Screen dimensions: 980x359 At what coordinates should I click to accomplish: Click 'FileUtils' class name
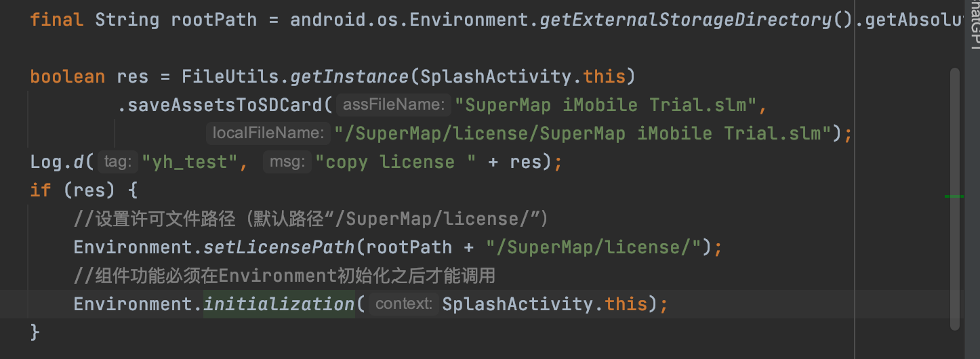pyautogui.click(x=230, y=77)
